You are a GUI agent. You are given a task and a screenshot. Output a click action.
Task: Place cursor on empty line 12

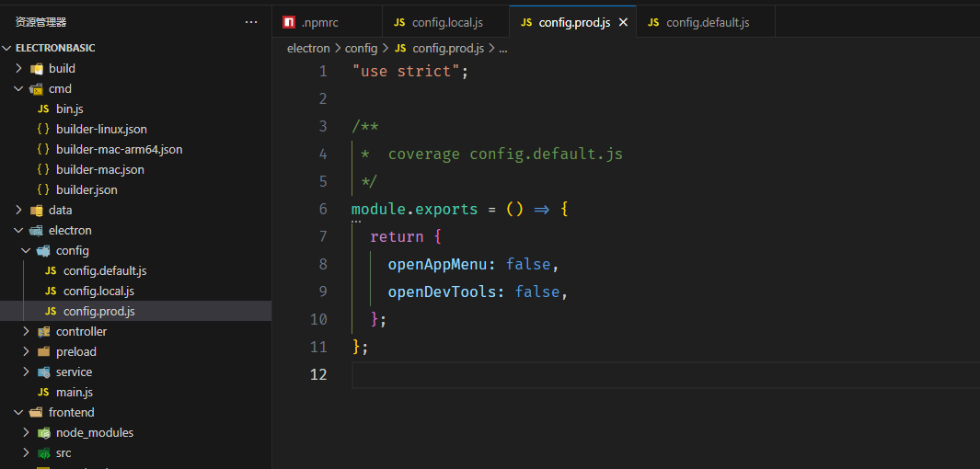pyautogui.click(x=665, y=374)
